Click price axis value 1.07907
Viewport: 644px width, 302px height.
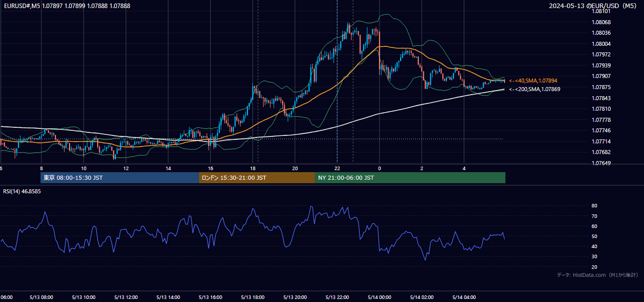click(x=602, y=76)
